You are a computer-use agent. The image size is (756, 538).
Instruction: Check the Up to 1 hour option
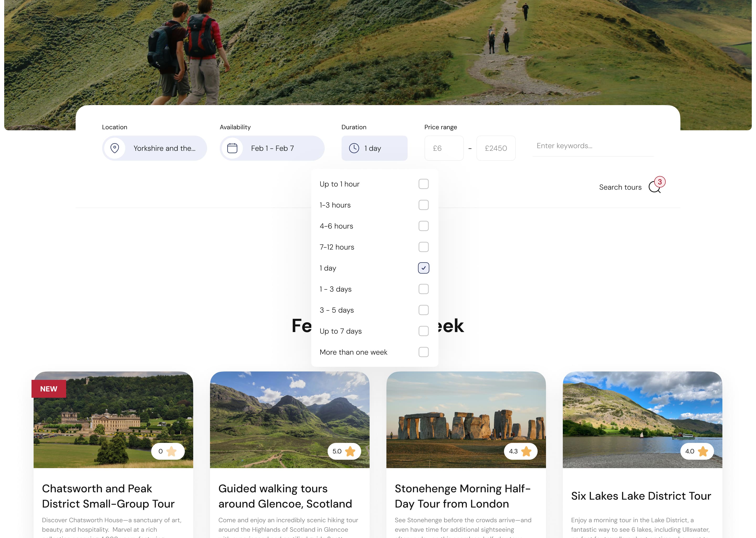pyautogui.click(x=423, y=184)
